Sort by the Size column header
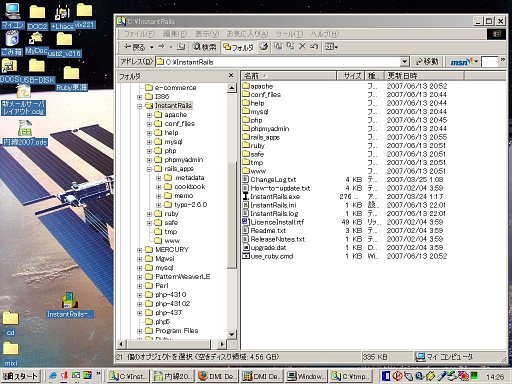Screen dimensions: 512x384 point(351,76)
